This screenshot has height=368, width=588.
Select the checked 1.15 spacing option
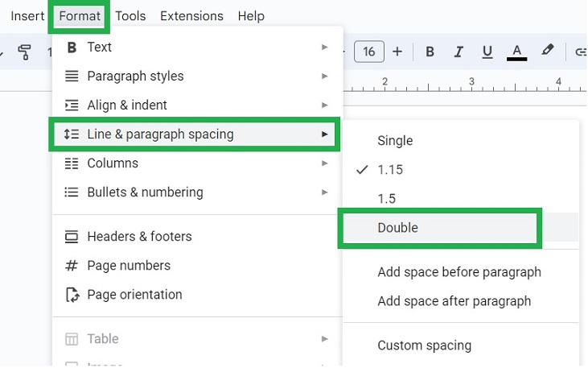[x=390, y=170]
